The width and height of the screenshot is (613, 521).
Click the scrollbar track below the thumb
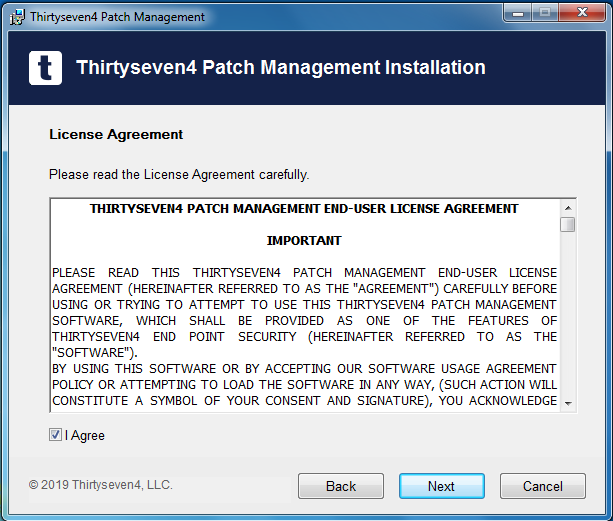568,314
